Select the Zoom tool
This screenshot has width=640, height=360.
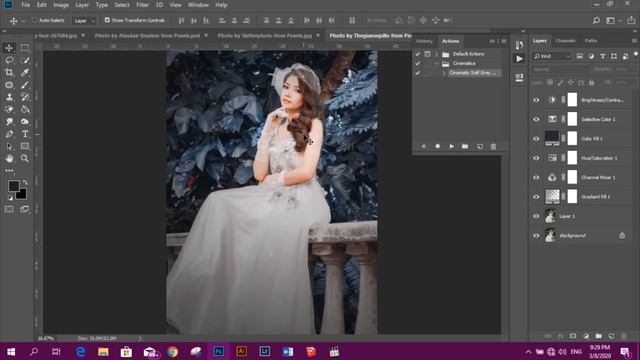click(25, 158)
